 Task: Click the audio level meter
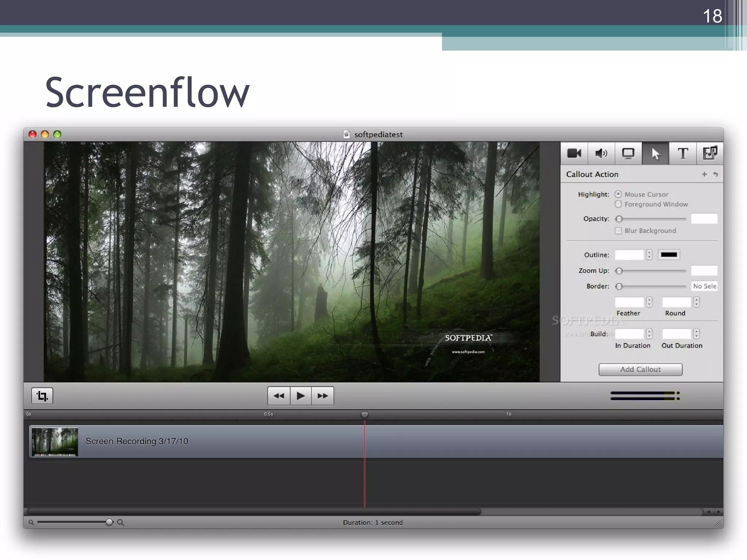(645, 396)
